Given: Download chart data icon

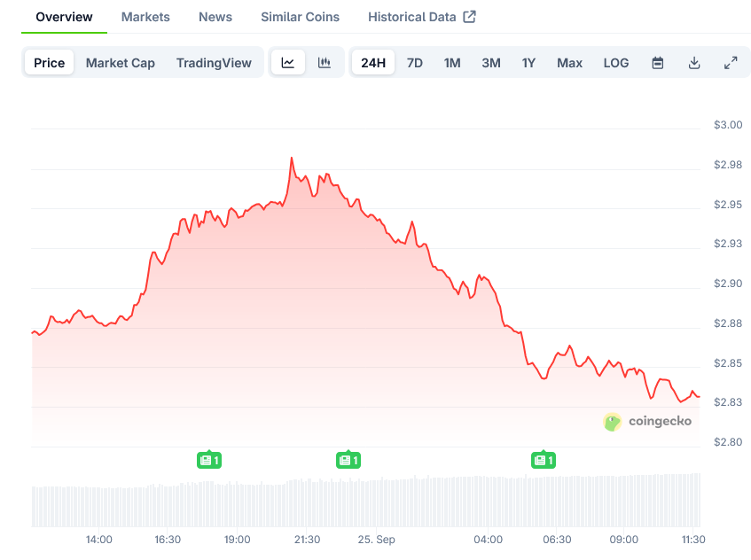Looking at the screenshot, I should click(x=694, y=63).
